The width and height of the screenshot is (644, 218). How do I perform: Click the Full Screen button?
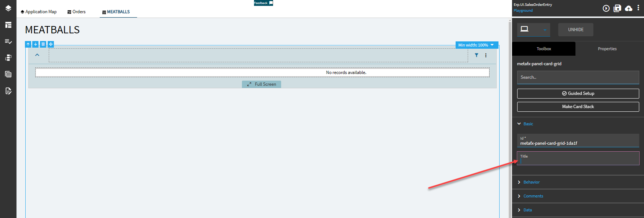tap(261, 84)
